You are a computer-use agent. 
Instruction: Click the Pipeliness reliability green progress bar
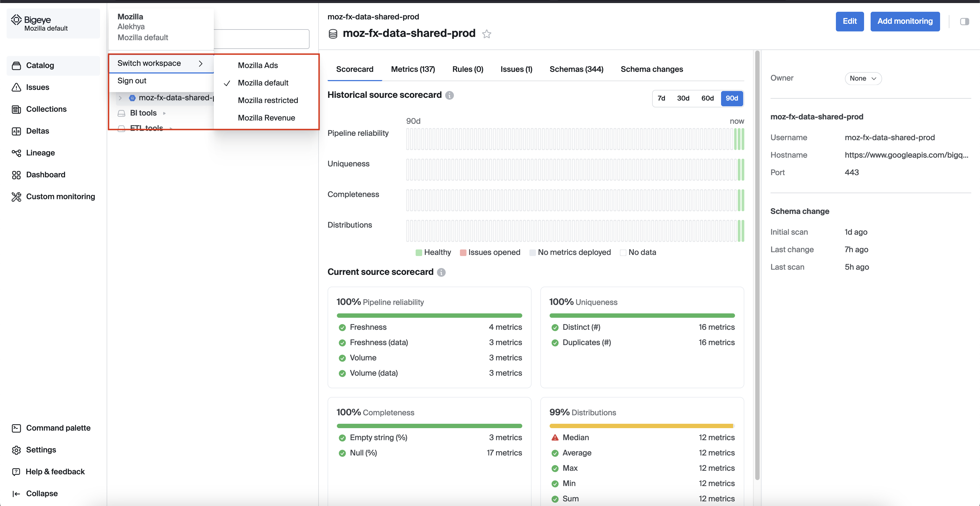tap(429, 315)
